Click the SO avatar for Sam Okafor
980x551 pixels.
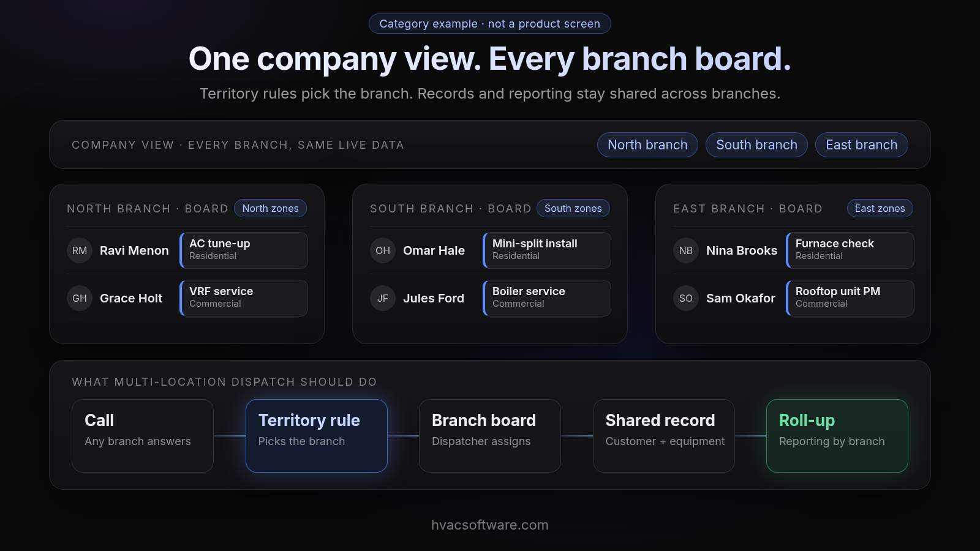pyautogui.click(x=686, y=298)
